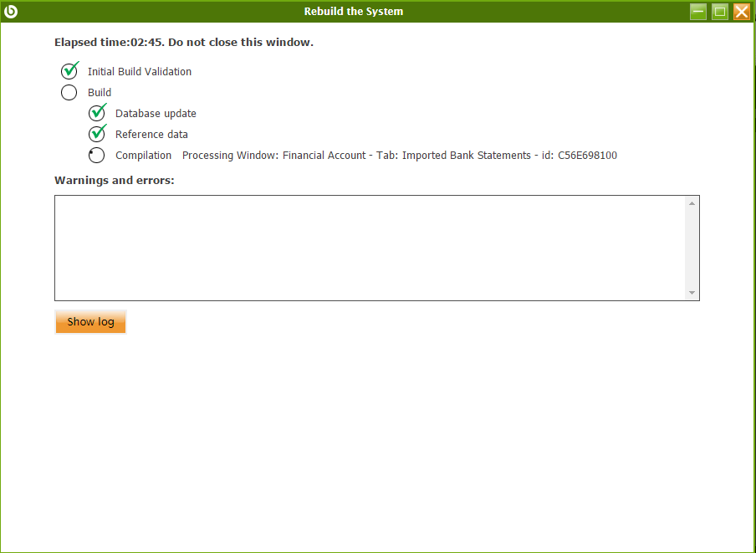The height and width of the screenshot is (553, 756).
Task: Click the empty Build status circle
Action: tap(69, 93)
